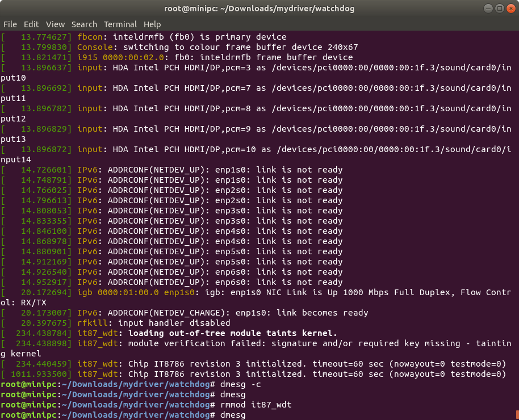
Task: Open the View menu
Action: (55, 24)
